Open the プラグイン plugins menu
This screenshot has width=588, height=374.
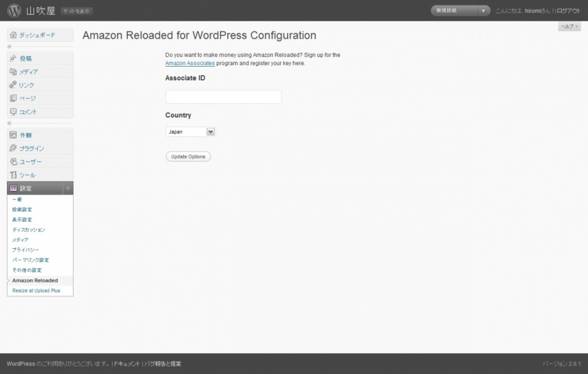click(x=32, y=149)
